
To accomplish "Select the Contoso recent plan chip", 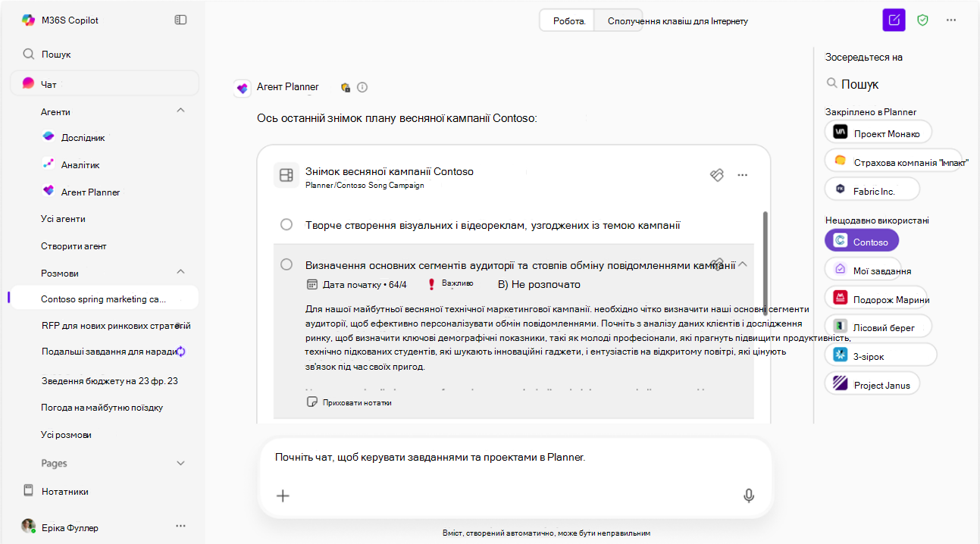I will point(861,241).
